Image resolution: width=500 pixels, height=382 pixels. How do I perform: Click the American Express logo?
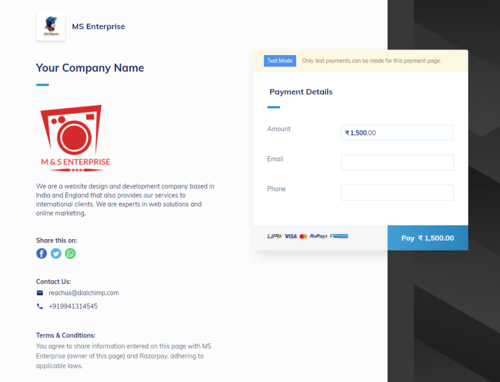point(339,236)
